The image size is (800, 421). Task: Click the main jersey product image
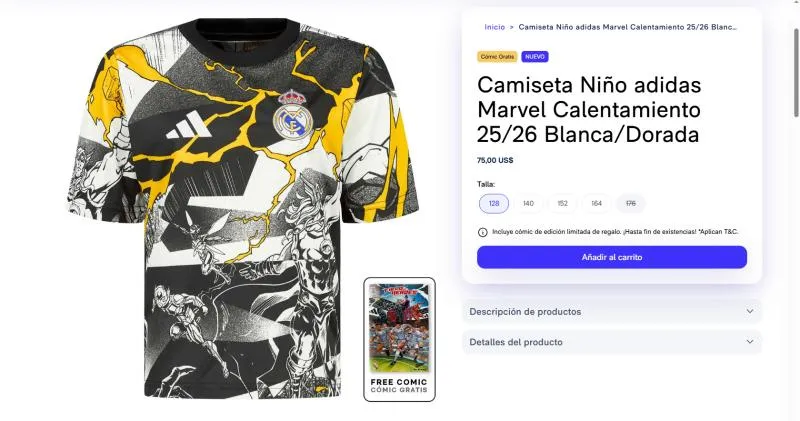pyautogui.click(x=243, y=208)
